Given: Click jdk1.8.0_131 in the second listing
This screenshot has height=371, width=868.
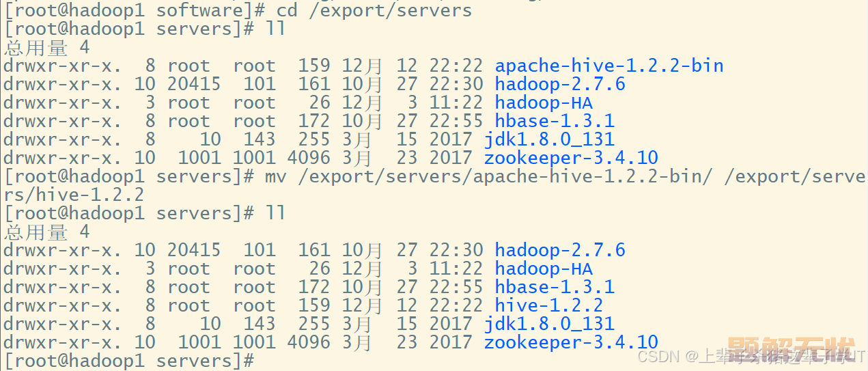Looking at the screenshot, I should tap(549, 324).
